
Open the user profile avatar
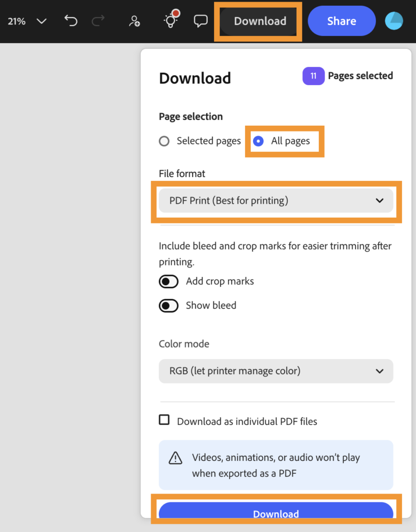pyautogui.click(x=394, y=21)
